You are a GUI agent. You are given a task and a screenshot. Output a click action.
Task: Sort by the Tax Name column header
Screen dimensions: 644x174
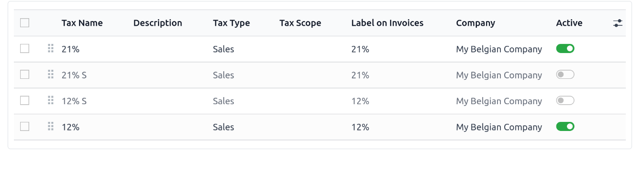82,23
